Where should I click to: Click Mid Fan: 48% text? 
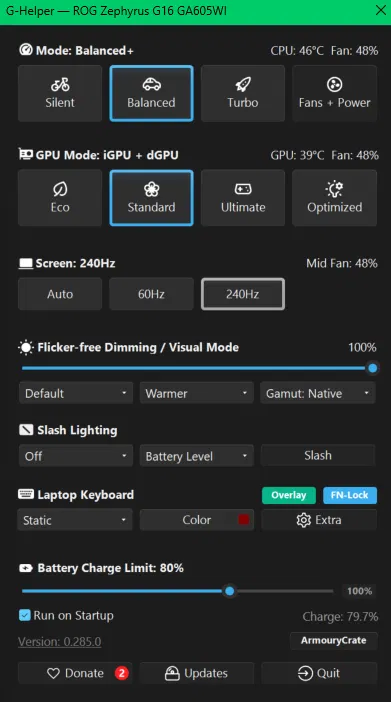click(342, 263)
